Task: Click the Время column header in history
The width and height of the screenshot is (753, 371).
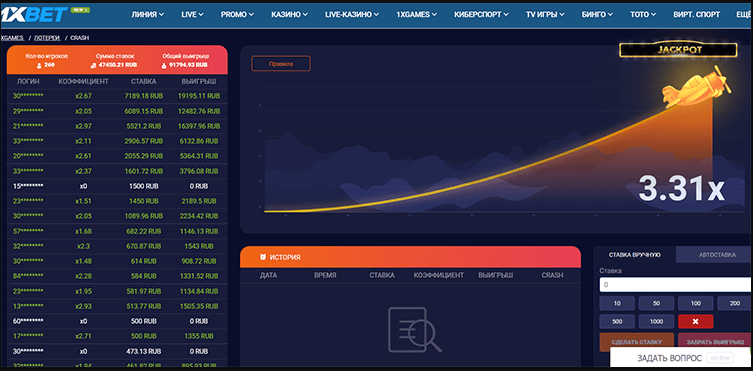Action: click(x=325, y=275)
